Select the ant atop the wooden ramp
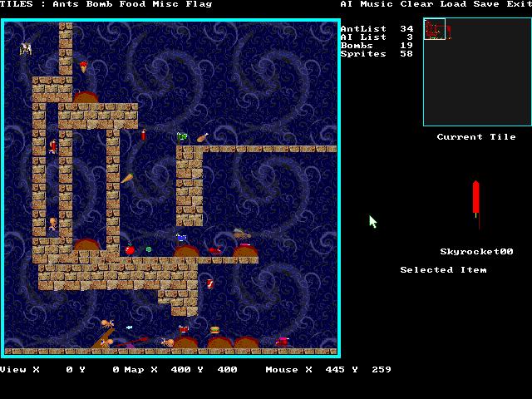This screenshot has width=532, height=399. tap(107, 323)
